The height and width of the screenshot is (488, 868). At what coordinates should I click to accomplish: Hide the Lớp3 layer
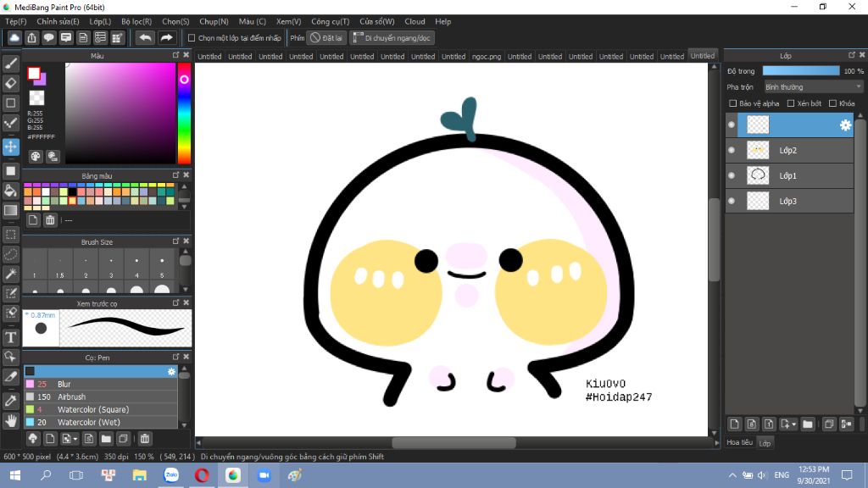(x=732, y=202)
